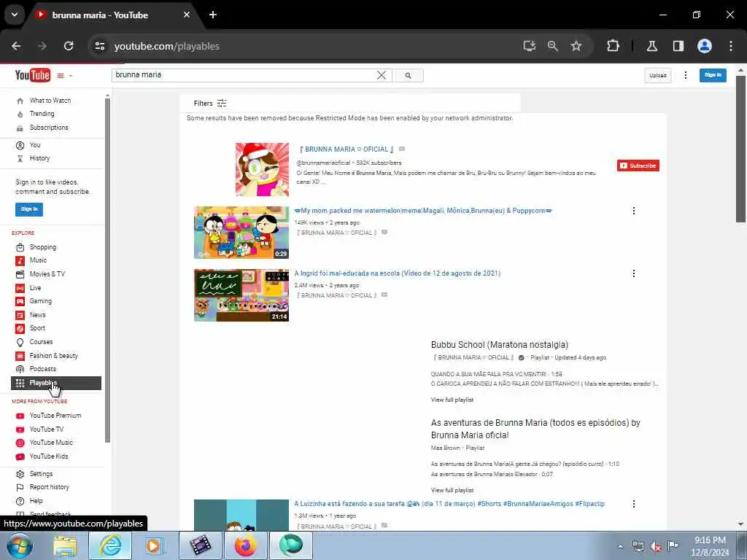This screenshot has width=747, height=560.
Task: Select the Fashion & beauty icon
Action: point(20,356)
